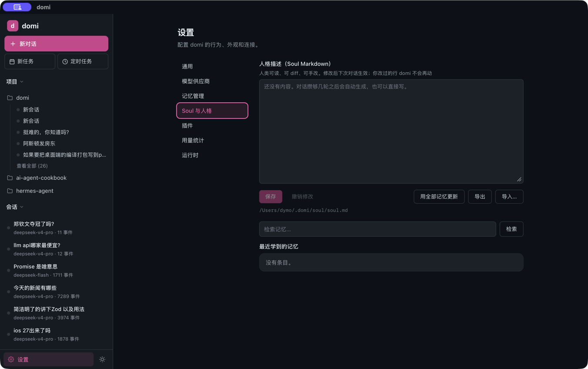The height and width of the screenshot is (369, 588).
Task: Open the 记忆管理 settings tab
Action: [x=212, y=96]
